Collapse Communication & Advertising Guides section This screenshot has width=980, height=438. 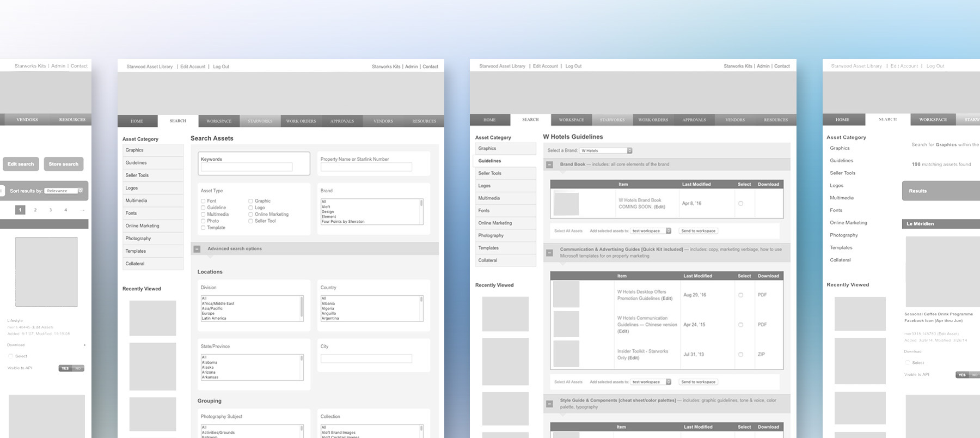click(549, 253)
